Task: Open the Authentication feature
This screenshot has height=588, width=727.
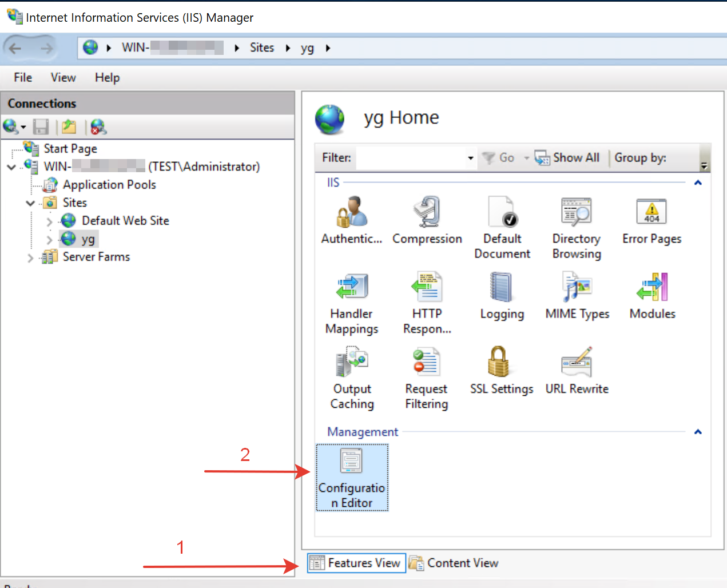Action: pyautogui.click(x=351, y=221)
